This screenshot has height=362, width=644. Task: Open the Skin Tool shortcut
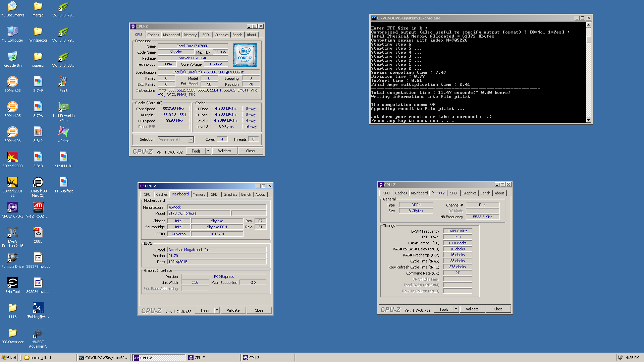point(12,286)
